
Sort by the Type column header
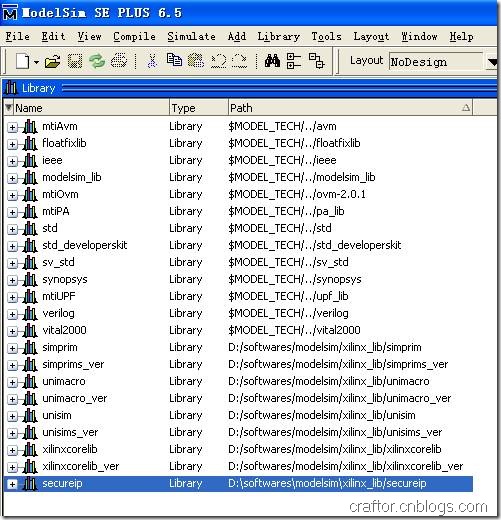click(x=199, y=108)
